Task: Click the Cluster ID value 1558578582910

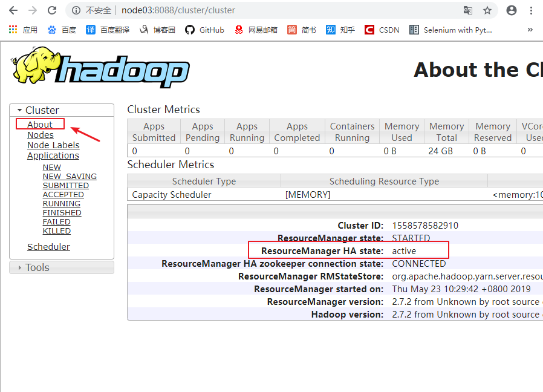Action: click(x=425, y=226)
